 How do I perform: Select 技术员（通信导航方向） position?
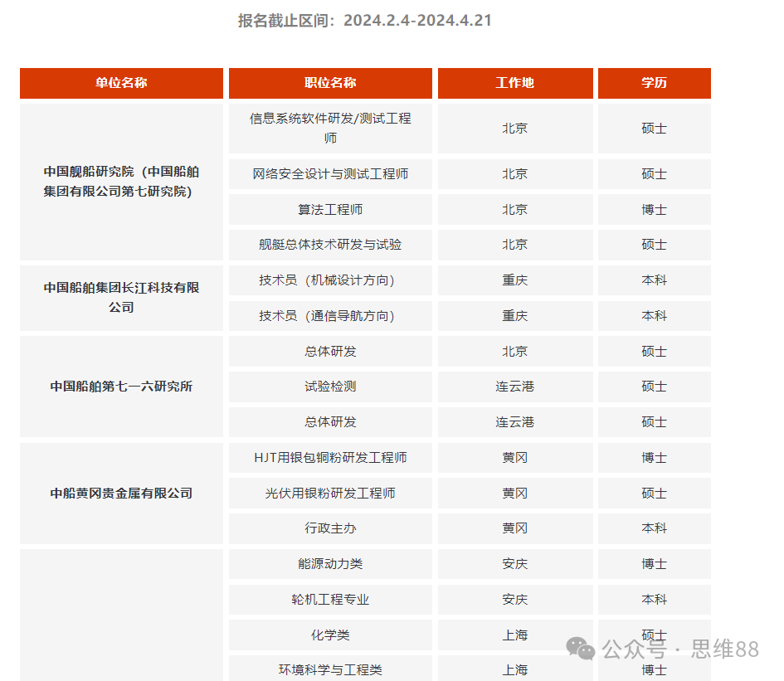(x=330, y=316)
